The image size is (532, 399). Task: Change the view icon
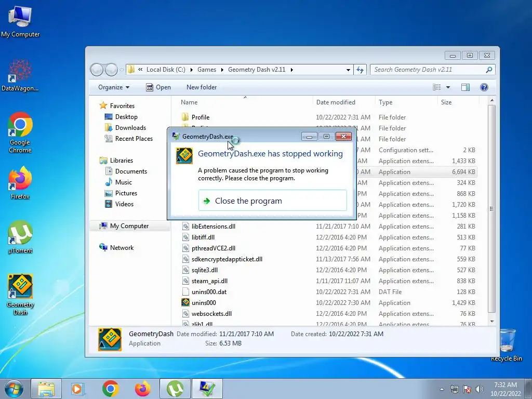(x=436, y=87)
